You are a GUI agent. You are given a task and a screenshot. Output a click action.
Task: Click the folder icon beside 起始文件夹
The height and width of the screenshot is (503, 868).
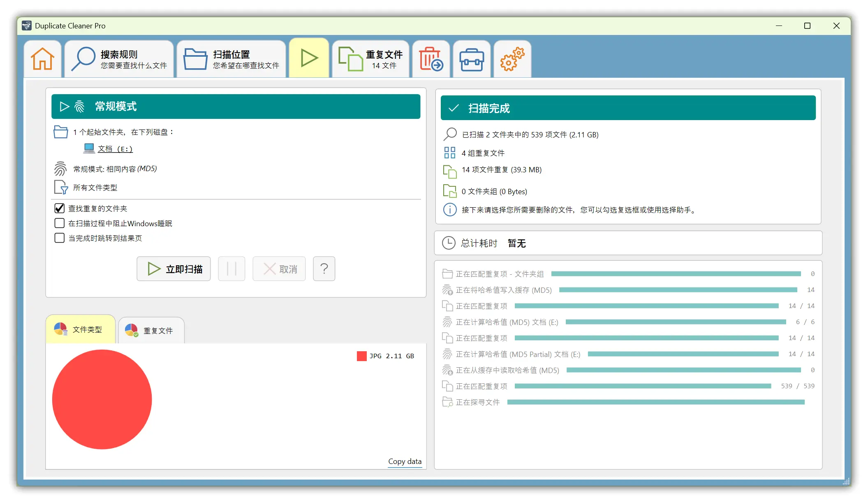(x=61, y=132)
